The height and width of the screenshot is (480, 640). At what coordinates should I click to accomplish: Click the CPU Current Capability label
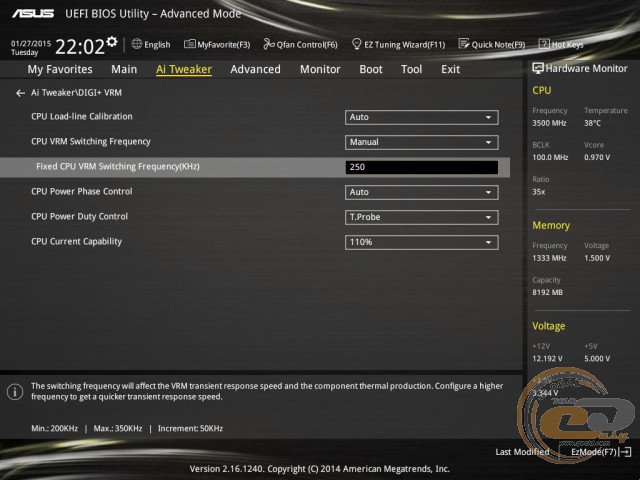tap(76, 241)
